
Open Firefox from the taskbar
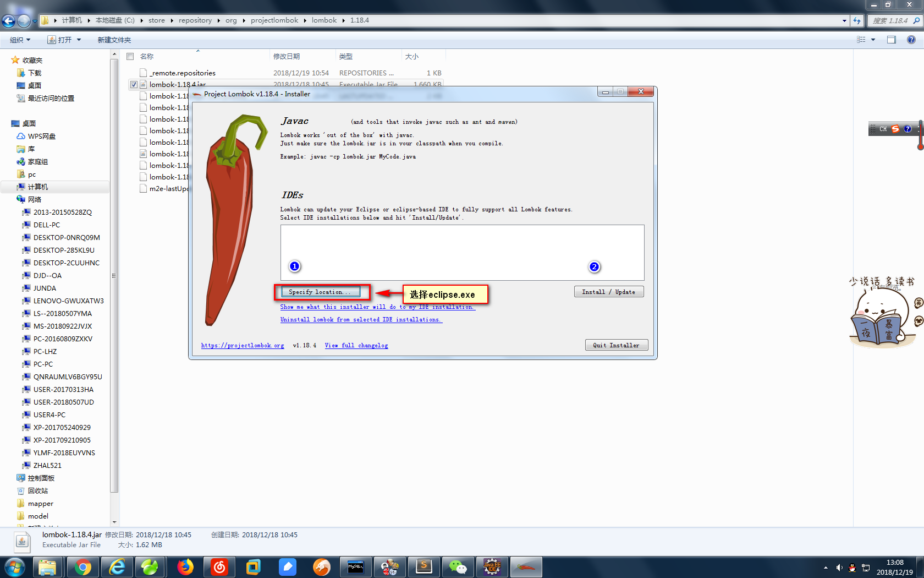point(185,566)
